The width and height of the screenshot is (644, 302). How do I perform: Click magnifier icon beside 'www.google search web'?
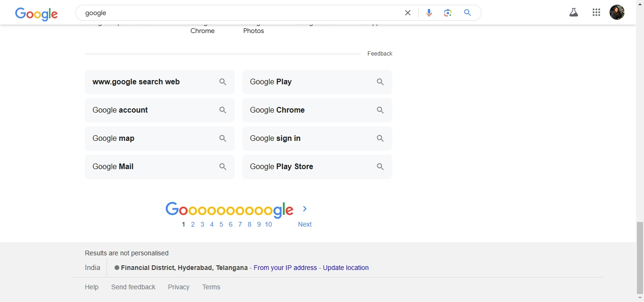[x=223, y=82]
